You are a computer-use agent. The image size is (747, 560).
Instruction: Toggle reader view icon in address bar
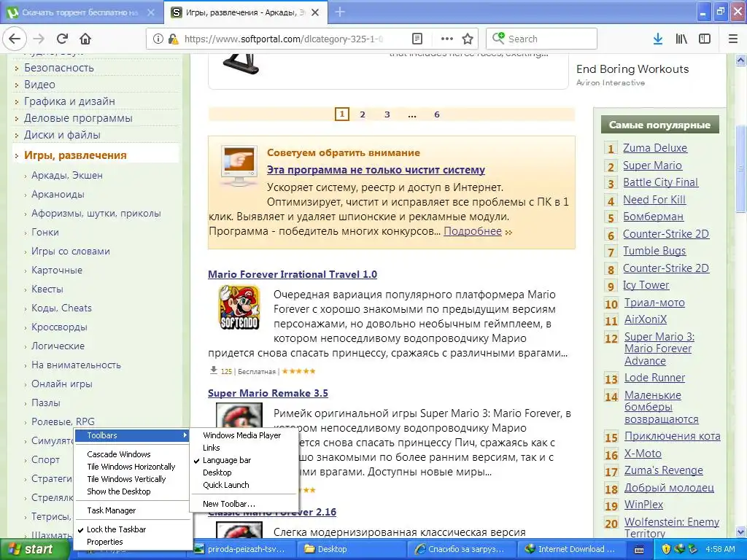417,39
